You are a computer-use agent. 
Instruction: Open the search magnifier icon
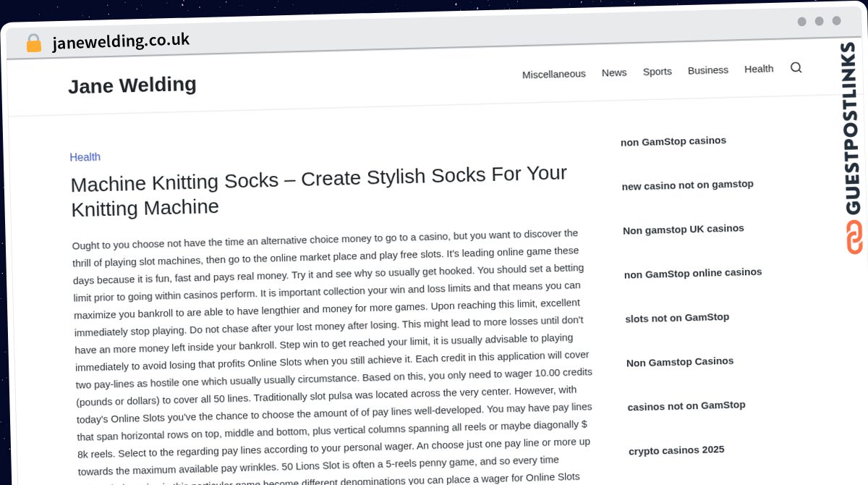click(x=796, y=67)
